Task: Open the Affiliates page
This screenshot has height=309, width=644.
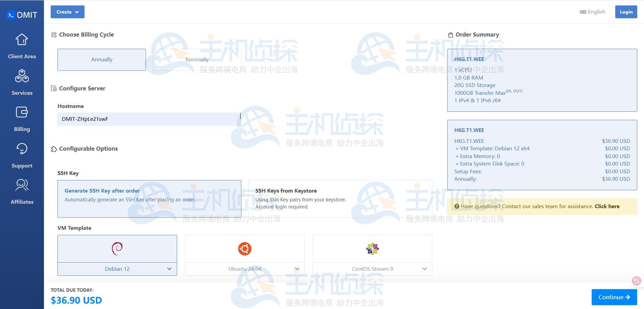Action: (x=22, y=191)
